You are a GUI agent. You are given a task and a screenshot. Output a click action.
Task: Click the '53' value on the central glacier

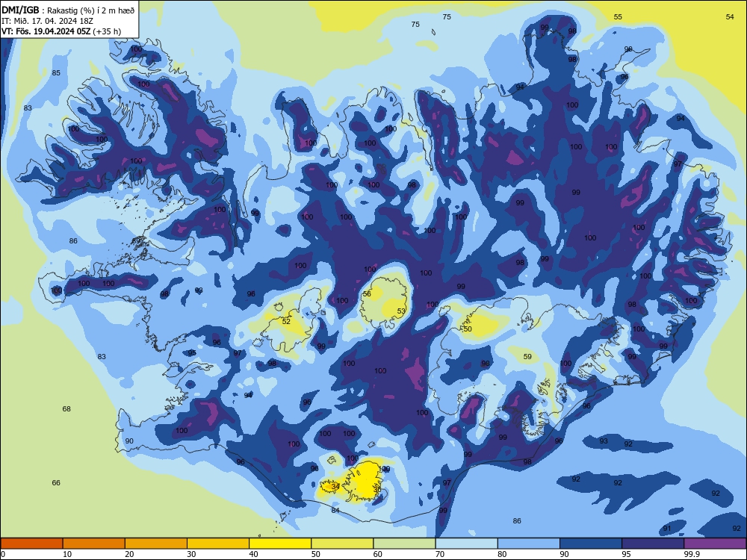coord(401,311)
